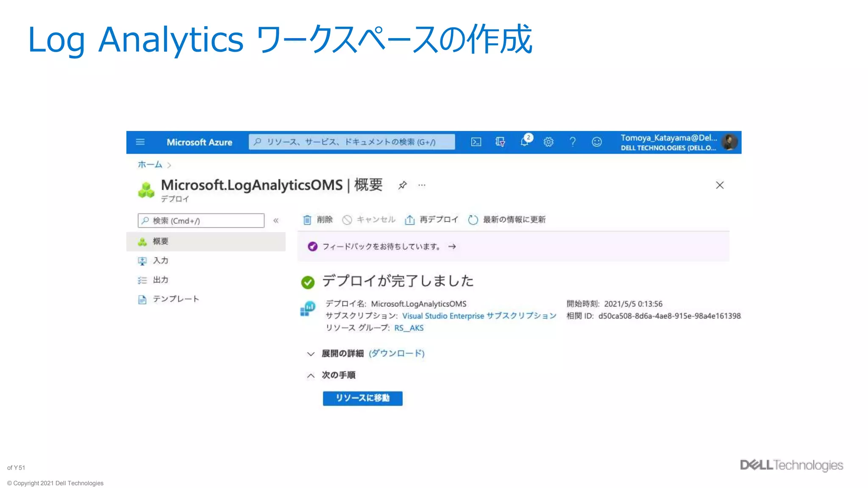The width and height of the screenshot is (868, 488).
Task: Focus the global resource search box
Action: point(352,142)
